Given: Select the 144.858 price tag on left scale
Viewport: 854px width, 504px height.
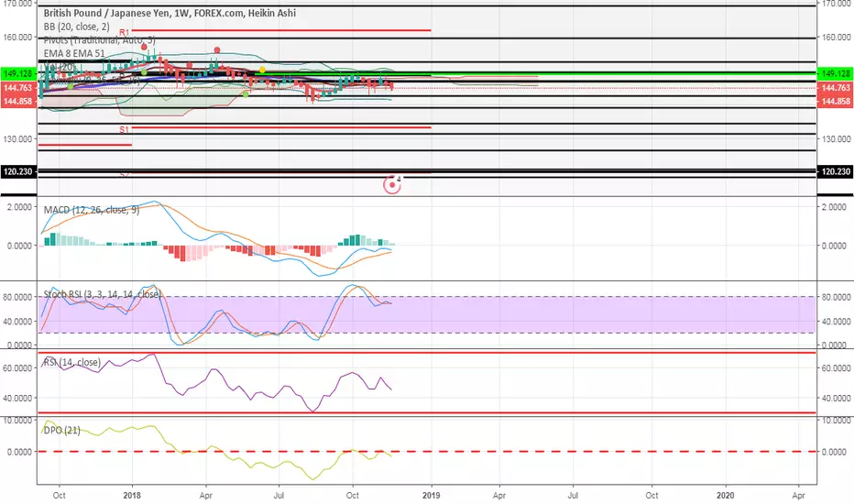Looking at the screenshot, I should 18,101.
